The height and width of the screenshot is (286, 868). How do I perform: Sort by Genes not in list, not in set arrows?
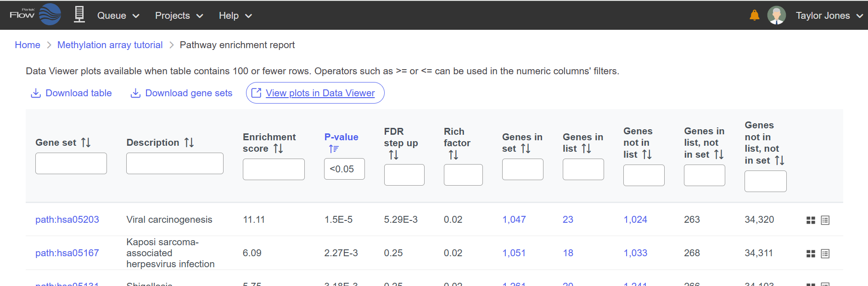[779, 160]
